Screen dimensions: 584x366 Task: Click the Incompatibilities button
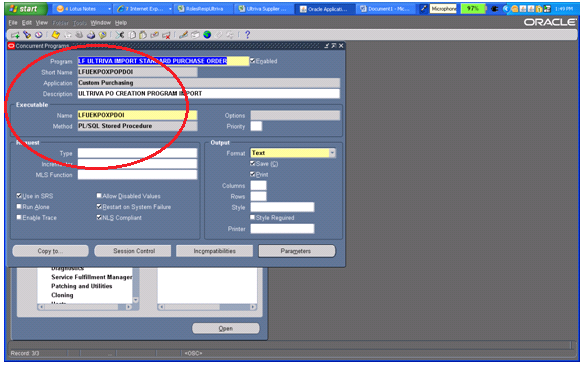tap(215, 251)
